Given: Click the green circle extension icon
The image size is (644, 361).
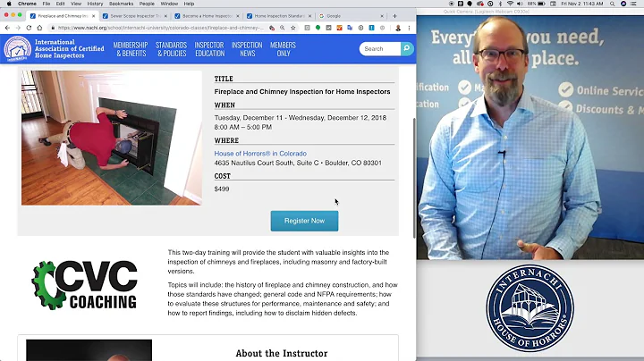Looking at the screenshot, I should pos(318,28).
